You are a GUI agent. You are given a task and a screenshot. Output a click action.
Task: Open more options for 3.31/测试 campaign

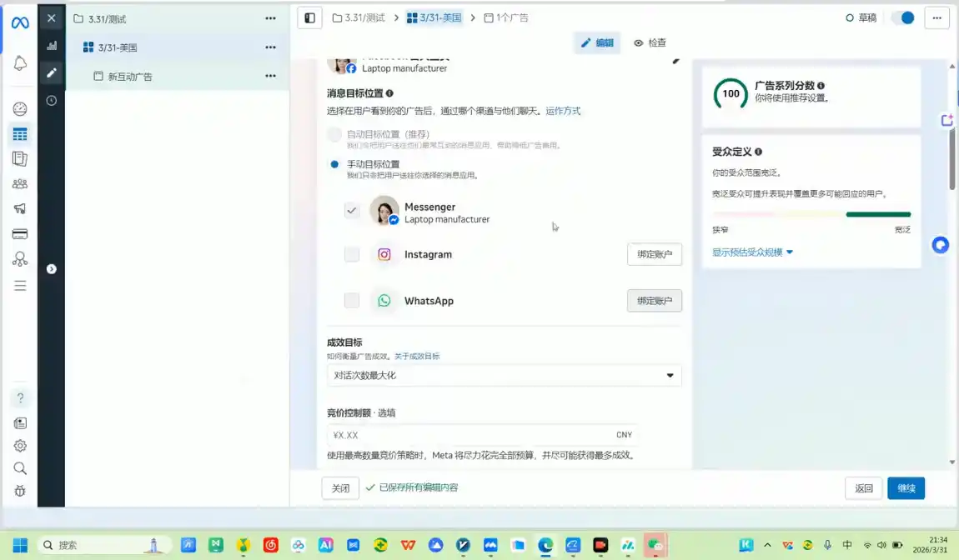pyautogui.click(x=270, y=18)
